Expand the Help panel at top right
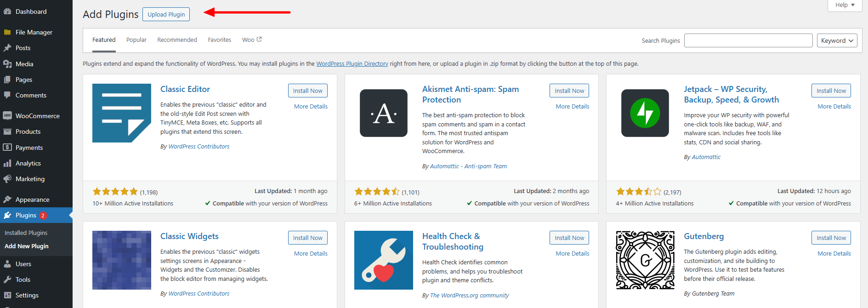 (845, 5)
